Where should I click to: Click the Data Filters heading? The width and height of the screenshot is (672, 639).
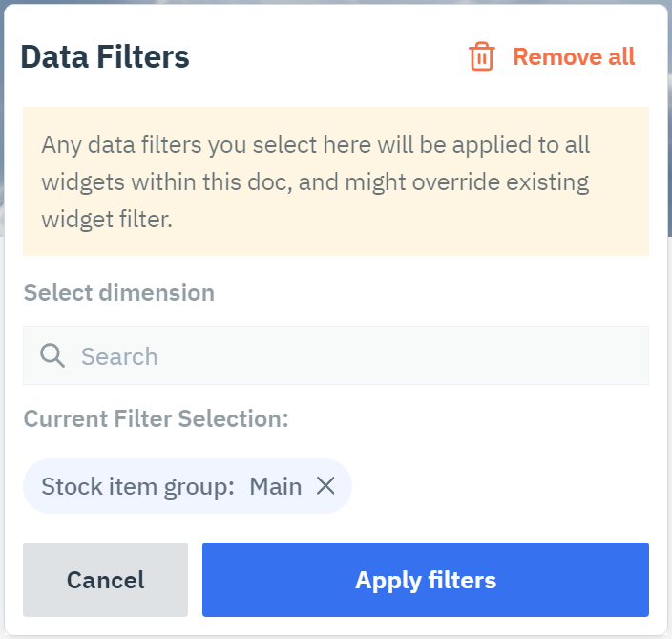pyautogui.click(x=105, y=56)
